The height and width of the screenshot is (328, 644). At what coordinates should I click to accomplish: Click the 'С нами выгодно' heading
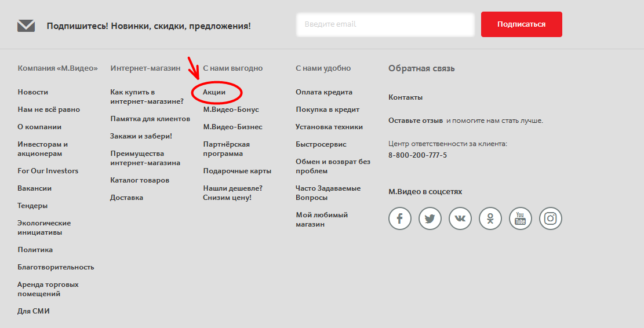tap(233, 68)
